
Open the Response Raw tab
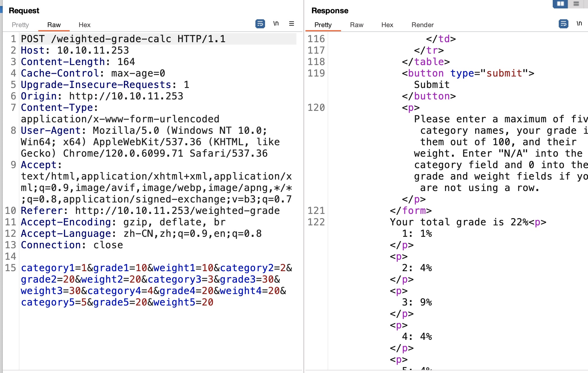click(356, 25)
